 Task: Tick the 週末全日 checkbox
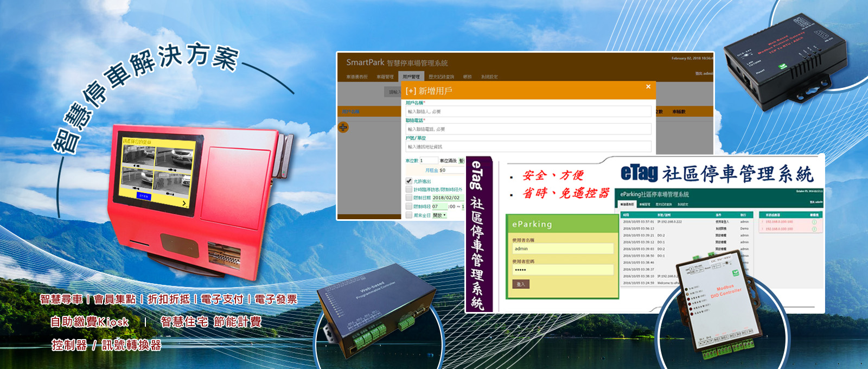point(409,215)
